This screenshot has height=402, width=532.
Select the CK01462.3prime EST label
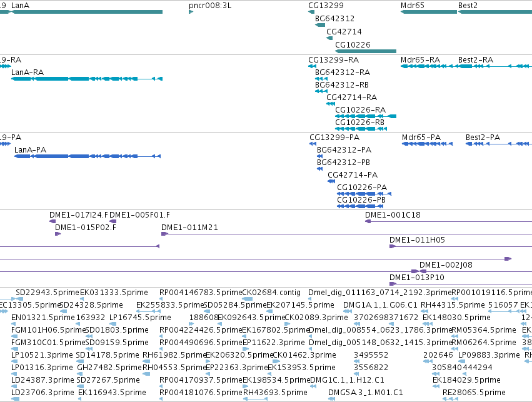point(304,355)
